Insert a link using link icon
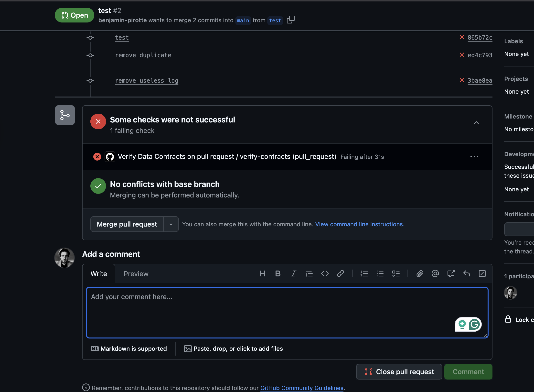This screenshot has height=392, width=534. 340,273
